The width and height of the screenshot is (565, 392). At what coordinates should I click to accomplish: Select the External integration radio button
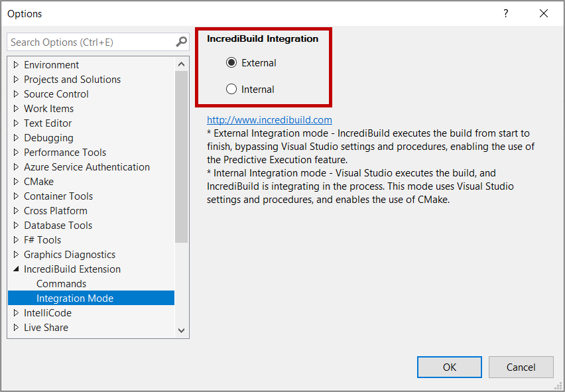click(231, 63)
